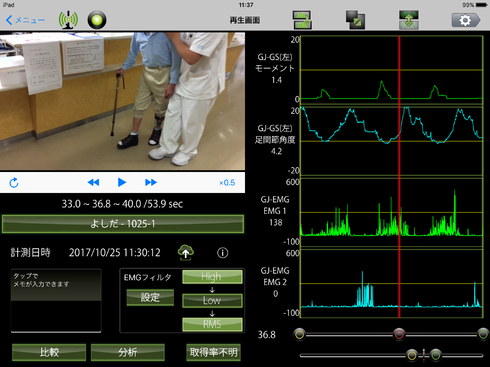This screenshot has width=490, height=367.
Task: Play the gait video
Action: point(122,182)
